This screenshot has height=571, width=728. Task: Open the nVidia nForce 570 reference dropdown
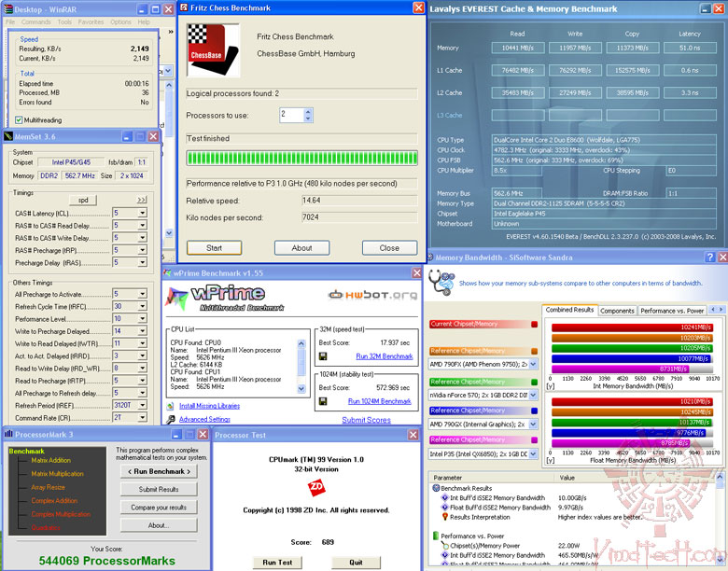(x=533, y=395)
